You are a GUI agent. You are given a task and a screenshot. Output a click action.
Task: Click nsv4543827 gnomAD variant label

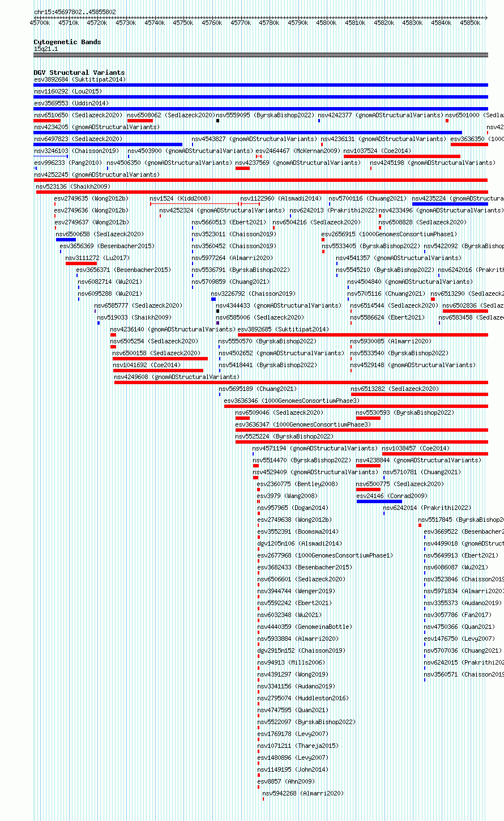(x=254, y=139)
